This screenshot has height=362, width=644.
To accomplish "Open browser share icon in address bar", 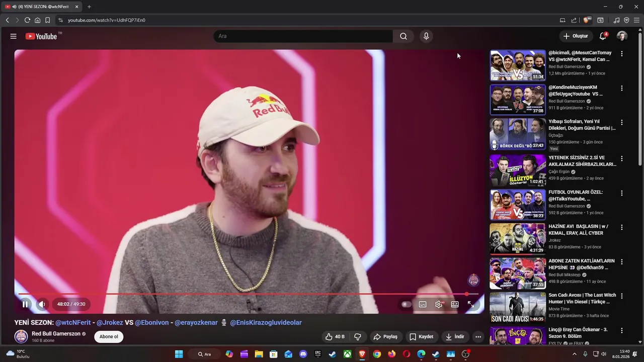I will [x=574, y=20].
